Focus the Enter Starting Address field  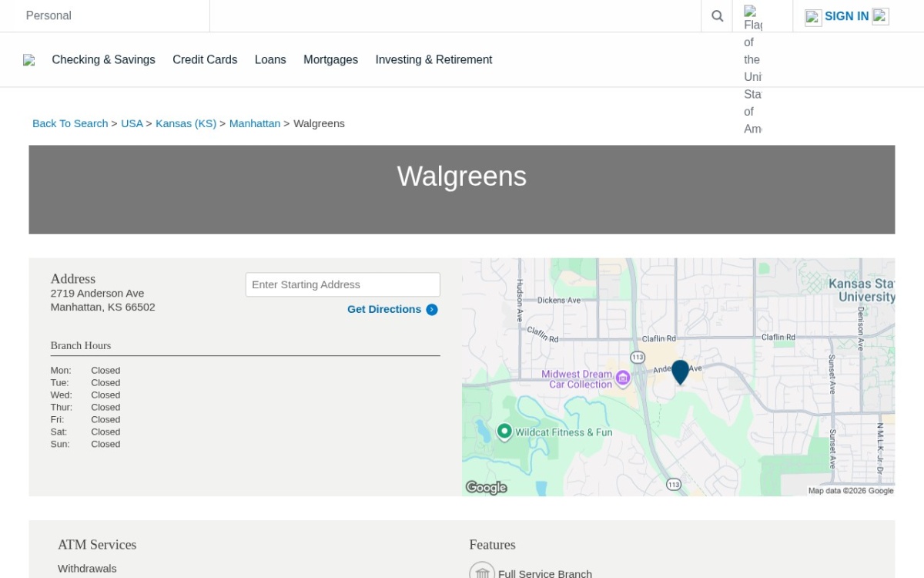(x=343, y=284)
